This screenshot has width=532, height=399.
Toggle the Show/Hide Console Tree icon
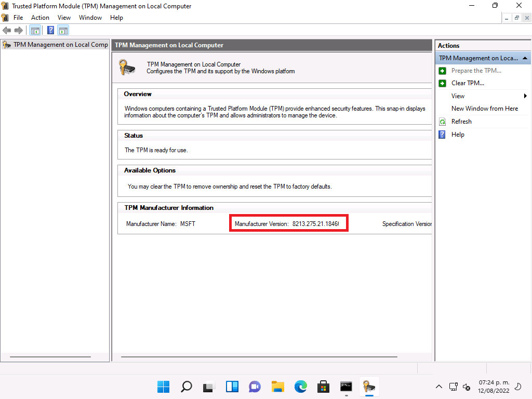[x=35, y=31]
